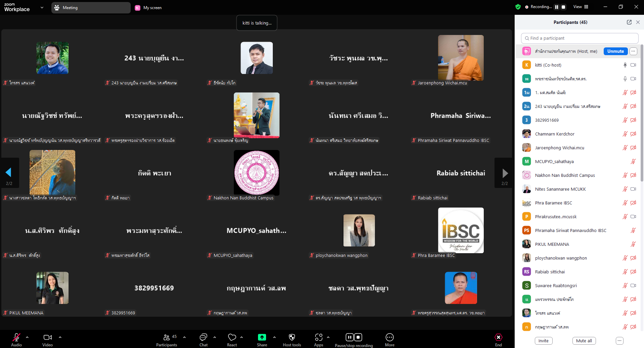Open the View layout menu
The width and height of the screenshot is (644, 348).
[581, 7]
